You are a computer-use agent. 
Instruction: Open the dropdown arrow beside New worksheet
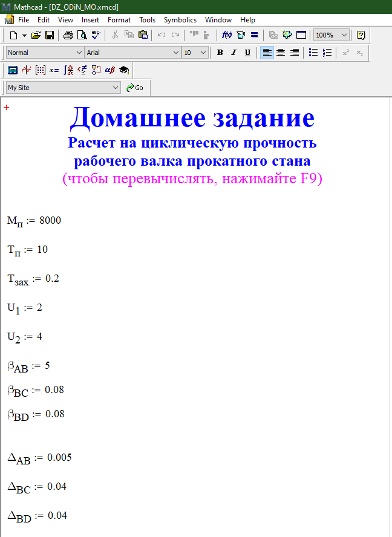[x=24, y=35]
